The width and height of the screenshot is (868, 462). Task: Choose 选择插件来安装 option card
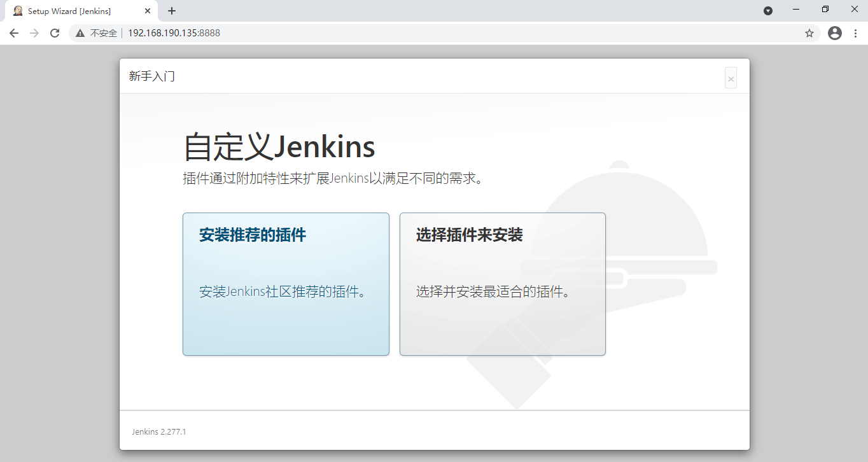point(503,284)
